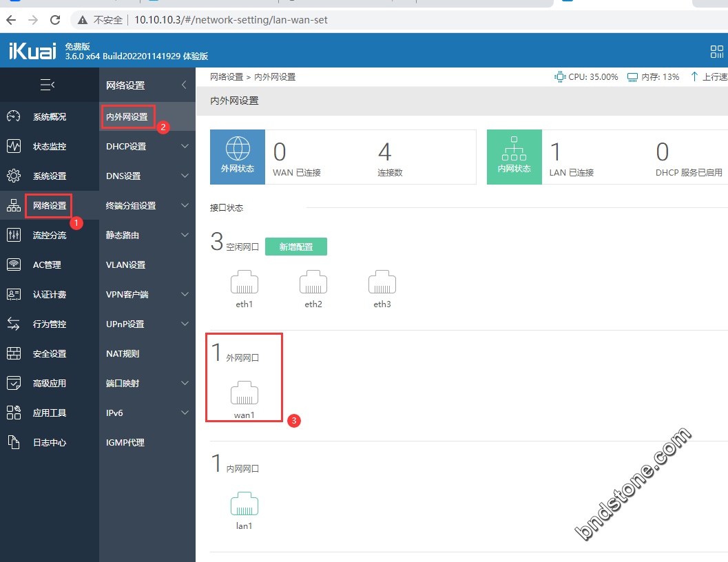Image resolution: width=728 pixels, height=562 pixels.
Task: Click the 内网状态 network tile
Action: (x=514, y=157)
